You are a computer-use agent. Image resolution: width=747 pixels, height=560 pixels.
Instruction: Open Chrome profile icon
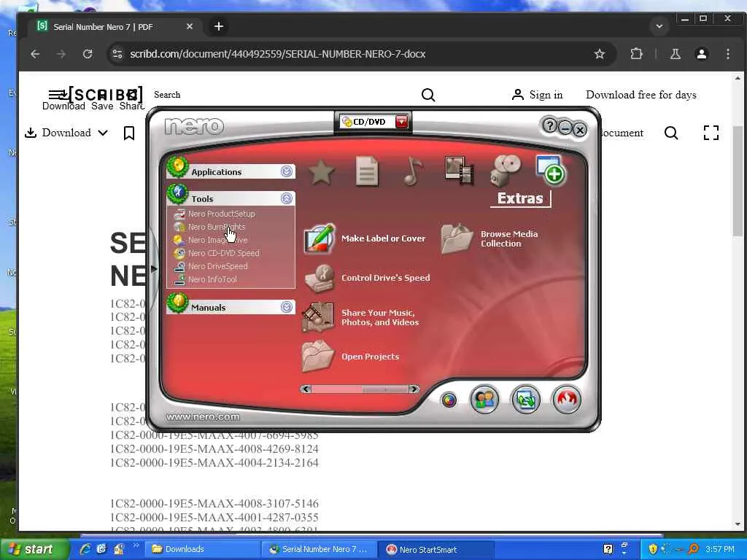[x=701, y=54]
